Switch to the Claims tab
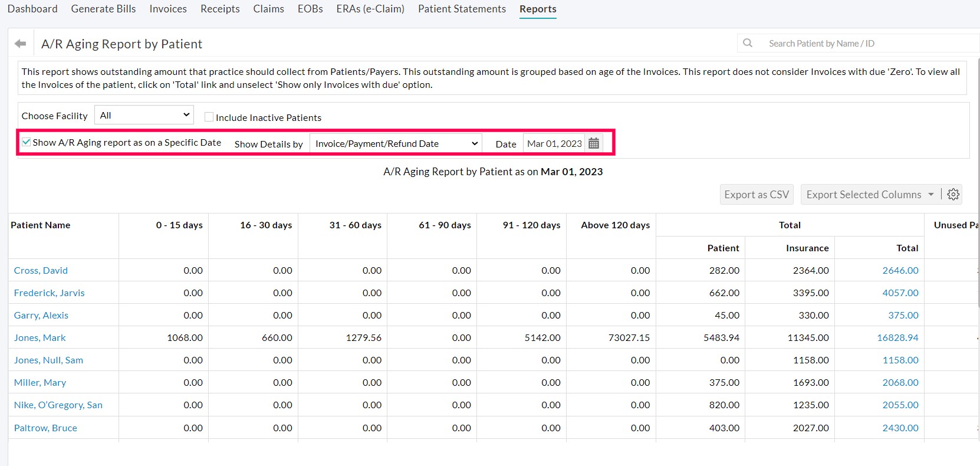Screen dimensions: 980x466 268,9
